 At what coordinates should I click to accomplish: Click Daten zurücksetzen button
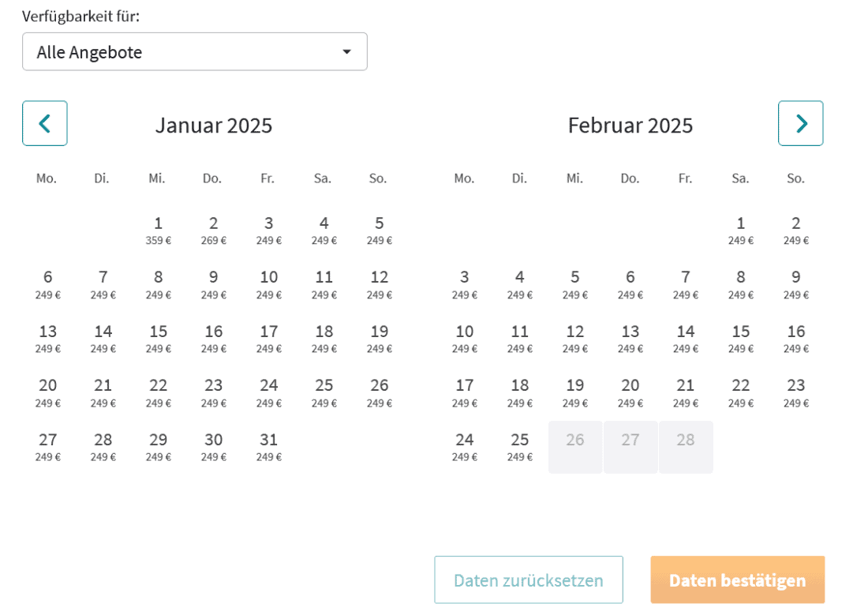528,580
